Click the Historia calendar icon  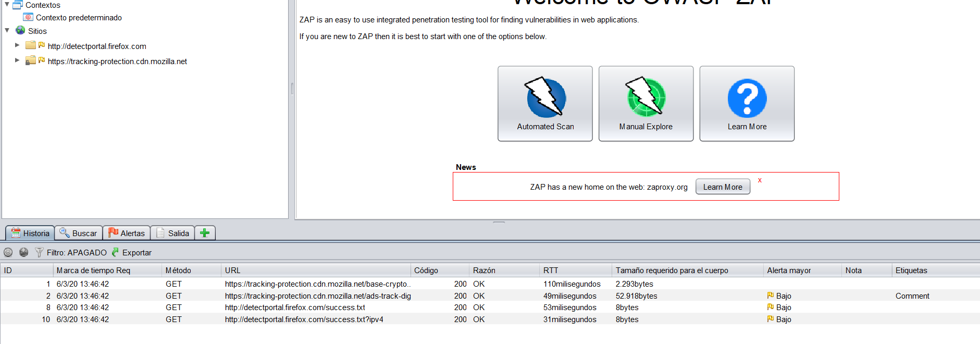coord(16,233)
